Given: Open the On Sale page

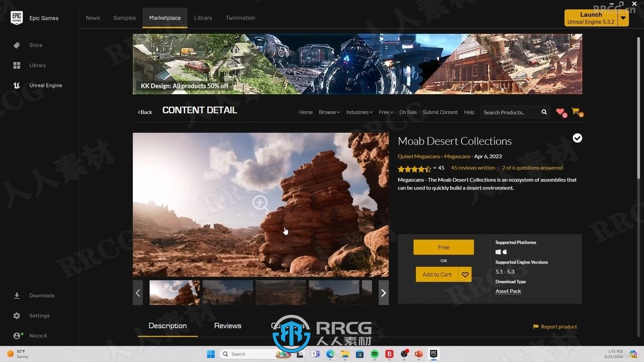Looking at the screenshot, I should (x=408, y=112).
